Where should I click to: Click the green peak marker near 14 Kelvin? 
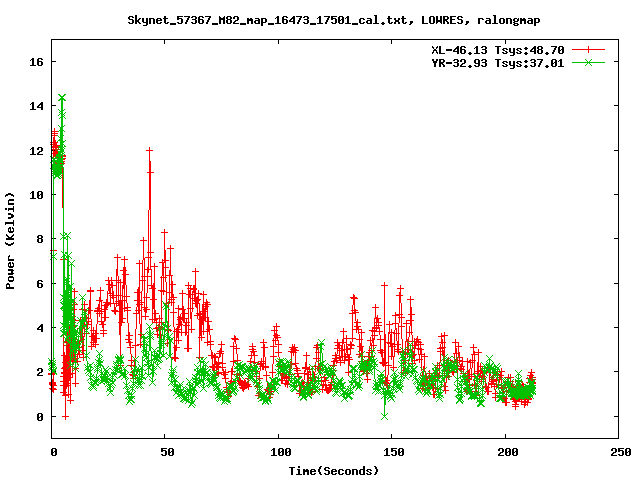[x=62, y=98]
